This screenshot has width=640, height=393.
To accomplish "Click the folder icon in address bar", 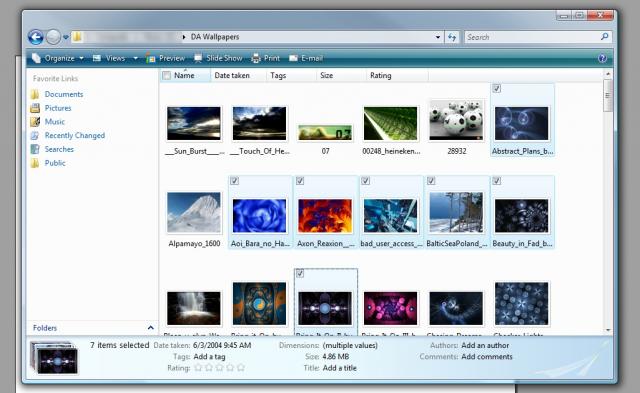I will [x=77, y=37].
